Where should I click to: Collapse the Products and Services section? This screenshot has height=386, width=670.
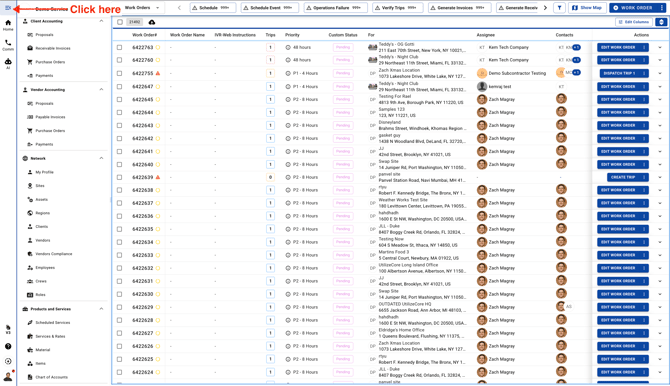pyautogui.click(x=101, y=309)
